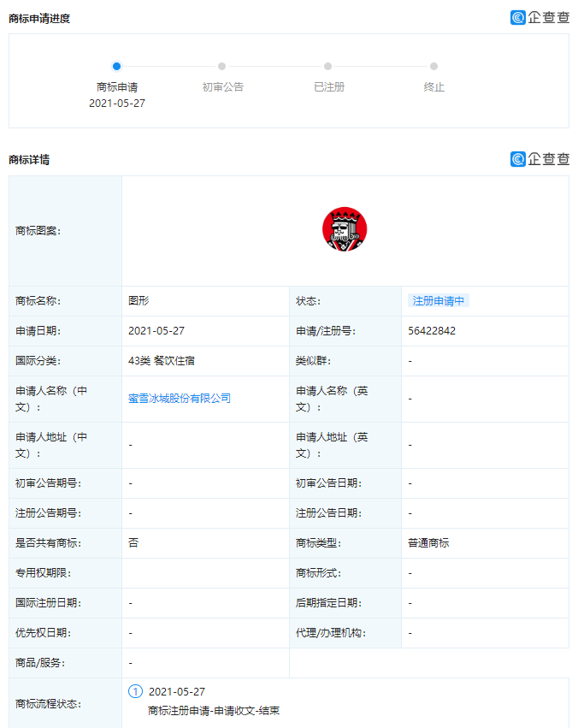Screen dimensions: 578x728
Task: Click the 商标申请进度 section heading
Action: 39,19
